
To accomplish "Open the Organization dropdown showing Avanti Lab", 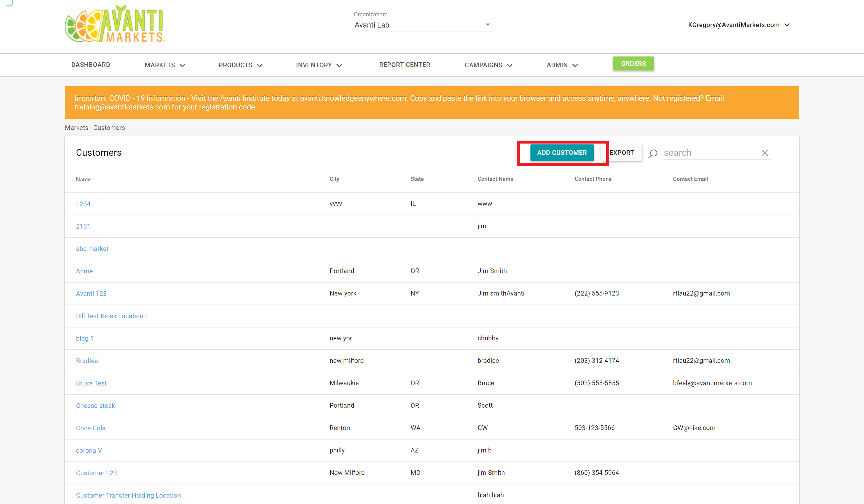I will click(x=423, y=25).
